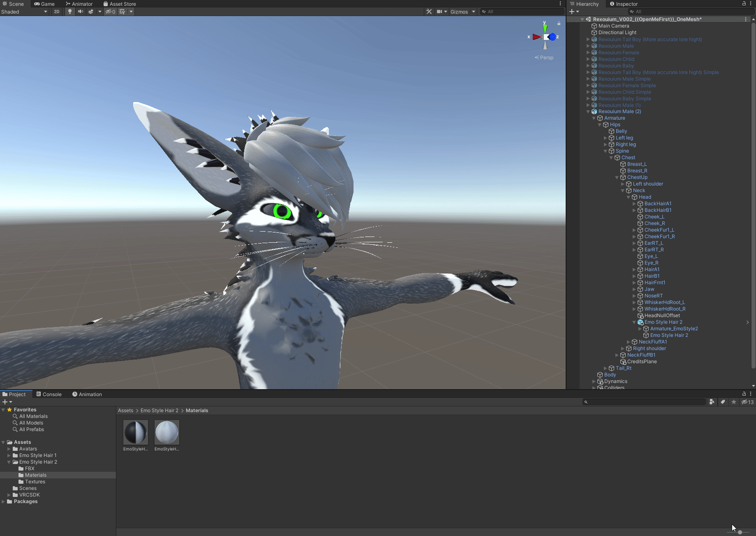Open the Project create plus menu
756x536 pixels.
tap(7, 402)
